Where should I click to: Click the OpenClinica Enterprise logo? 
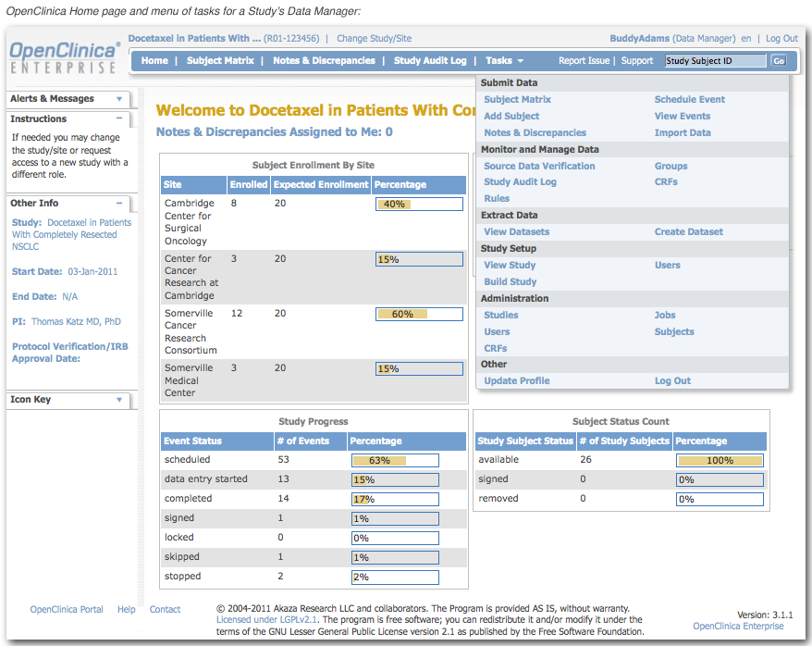[x=64, y=56]
